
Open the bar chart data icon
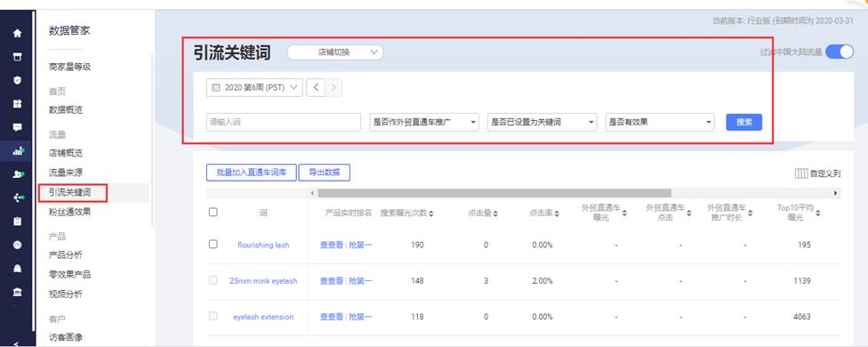18,150
